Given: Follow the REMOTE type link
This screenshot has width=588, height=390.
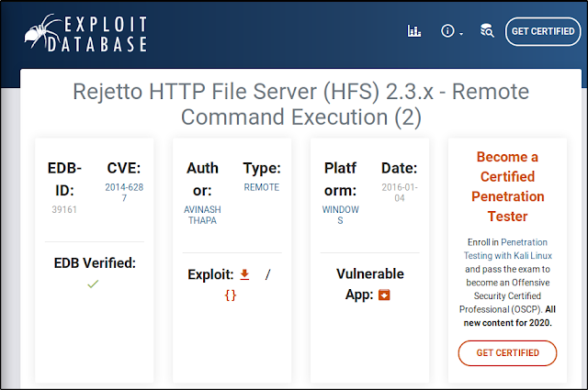Looking at the screenshot, I should pyautogui.click(x=262, y=187).
